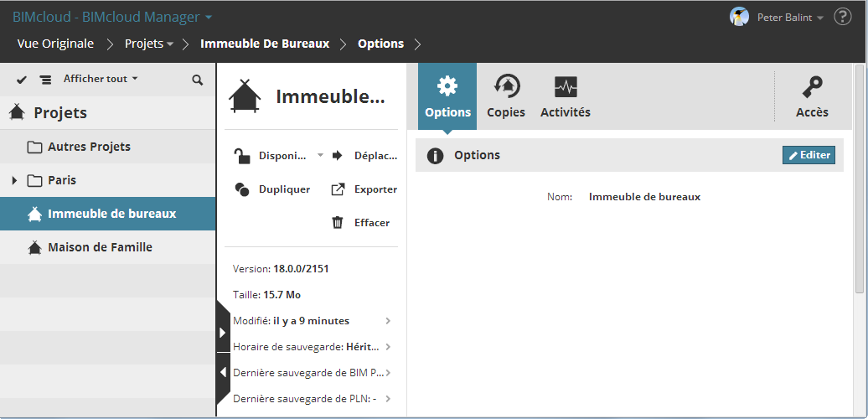Expand Dernière sauvegarde de PLN chevron

click(389, 399)
